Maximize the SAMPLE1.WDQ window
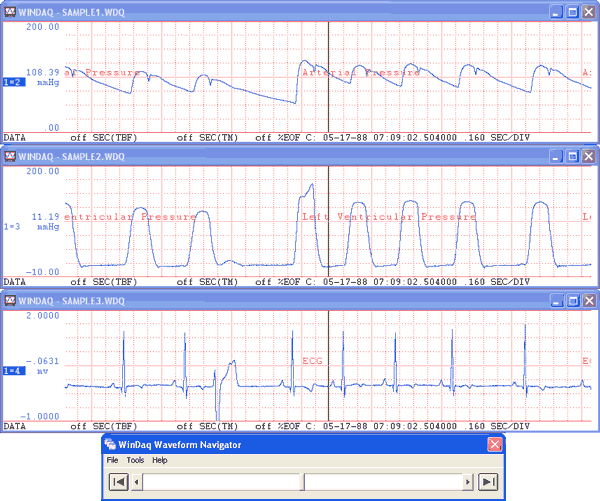 coord(572,12)
